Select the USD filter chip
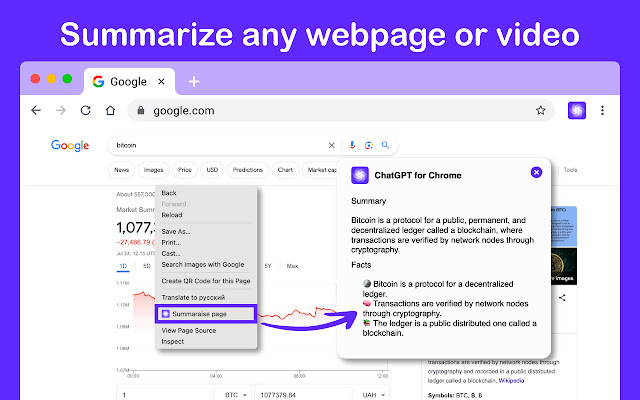 click(212, 170)
